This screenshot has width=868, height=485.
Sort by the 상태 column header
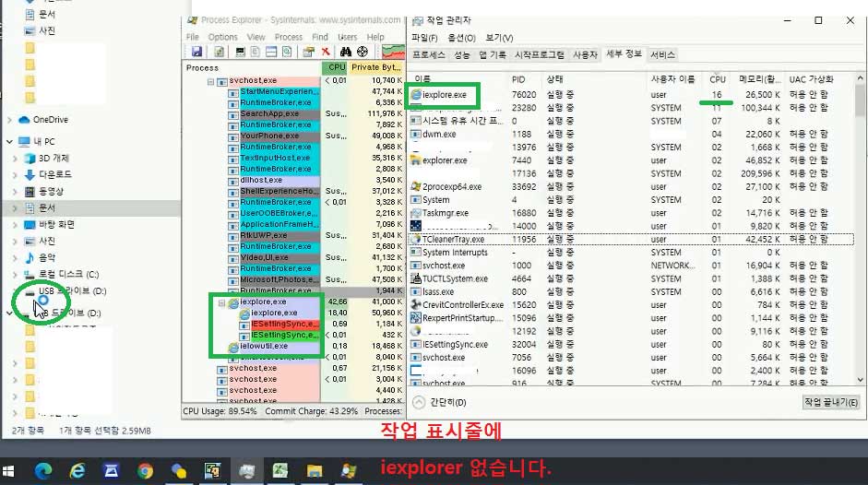(554, 79)
